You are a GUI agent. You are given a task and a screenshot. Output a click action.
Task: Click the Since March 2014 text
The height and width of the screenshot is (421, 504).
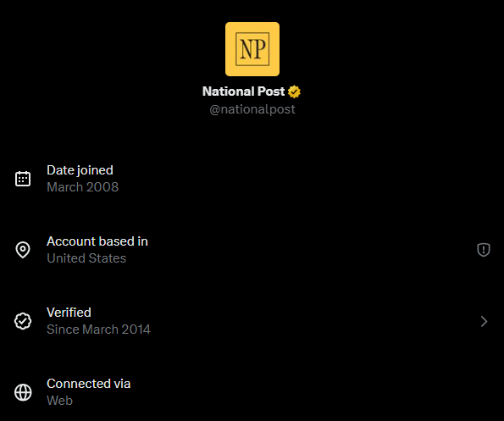(x=98, y=330)
